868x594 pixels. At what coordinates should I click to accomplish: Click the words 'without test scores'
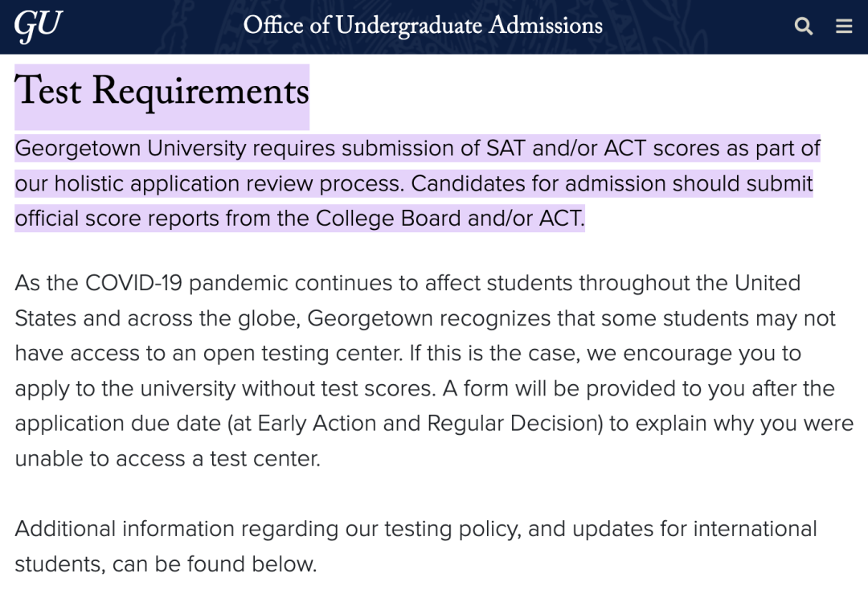[x=339, y=388]
